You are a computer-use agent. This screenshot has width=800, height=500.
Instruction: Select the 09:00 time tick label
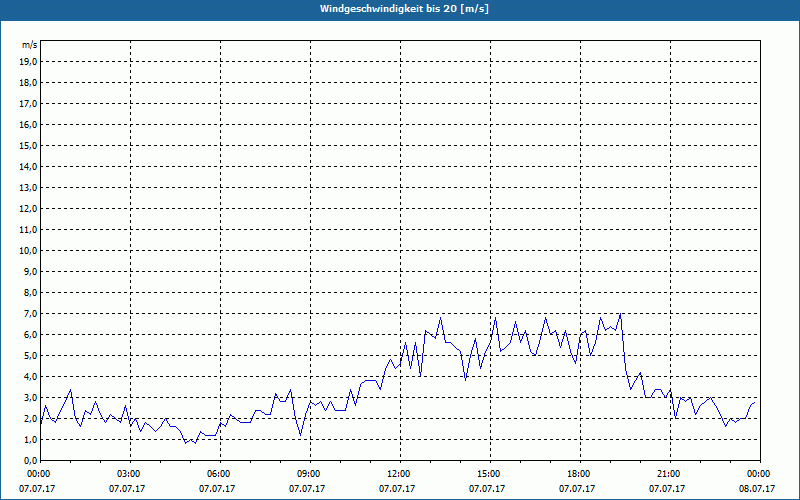[310, 474]
